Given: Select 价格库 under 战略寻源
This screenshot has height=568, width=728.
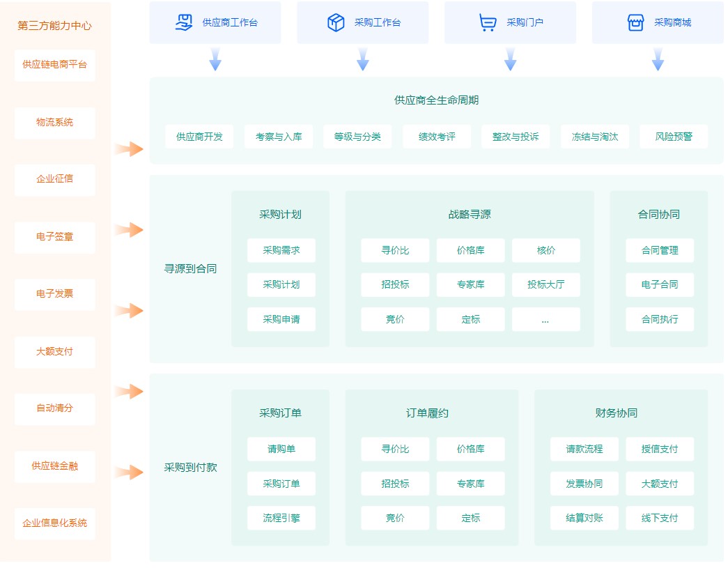Looking at the screenshot, I should [x=471, y=250].
